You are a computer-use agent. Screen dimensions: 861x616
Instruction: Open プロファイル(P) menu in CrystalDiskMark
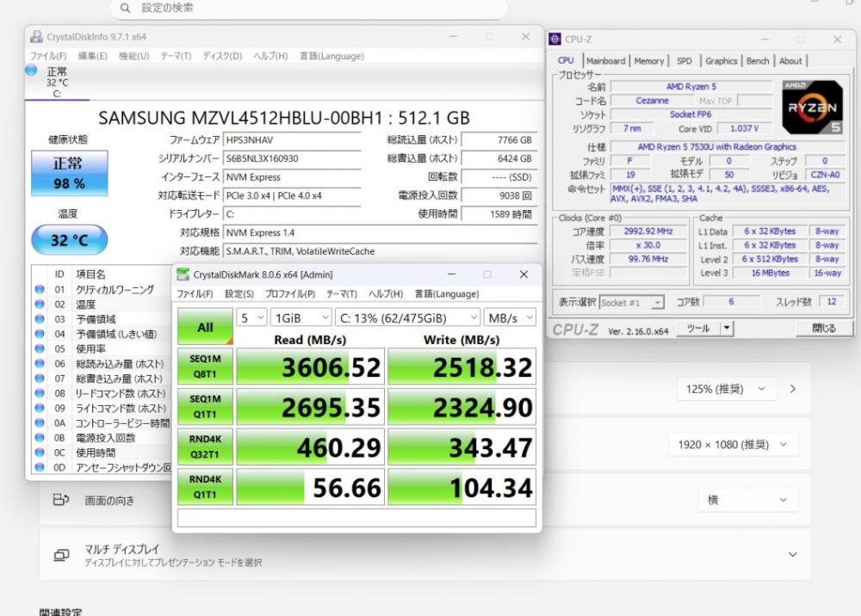[289, 294]
